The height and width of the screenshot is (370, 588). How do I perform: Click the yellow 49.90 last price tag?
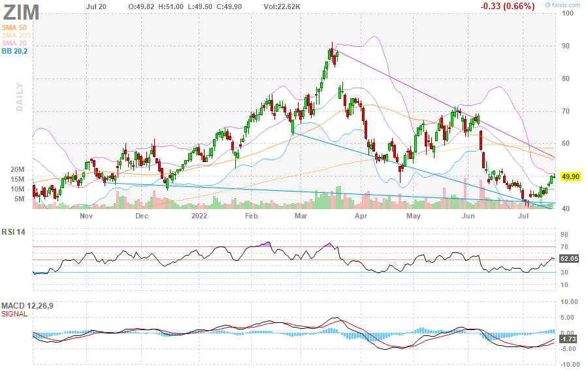point(570,177)
